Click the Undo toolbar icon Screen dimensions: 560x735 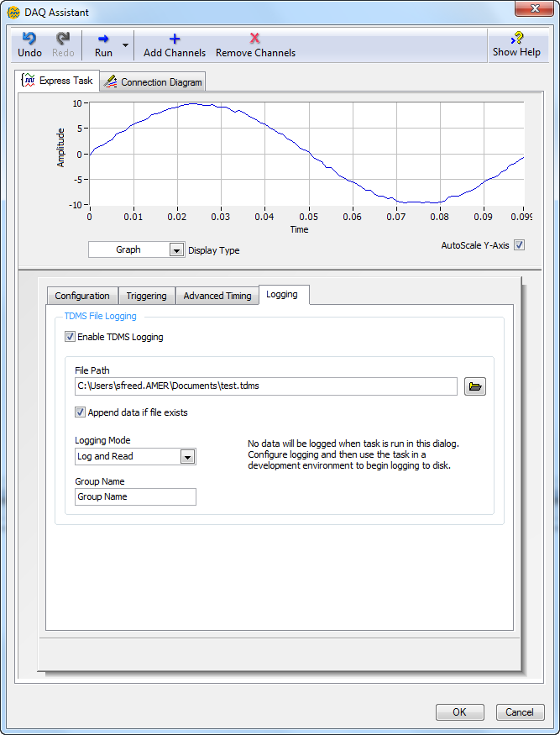click(29, 39)
